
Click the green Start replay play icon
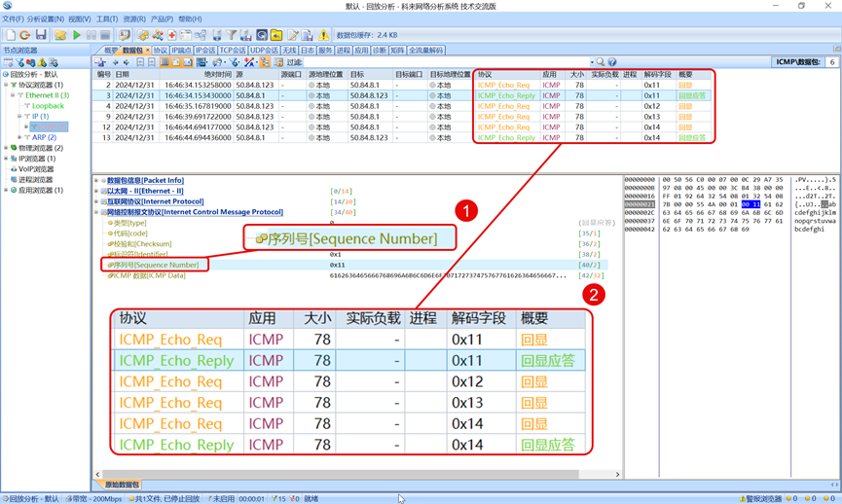click(x=77, y=35)
